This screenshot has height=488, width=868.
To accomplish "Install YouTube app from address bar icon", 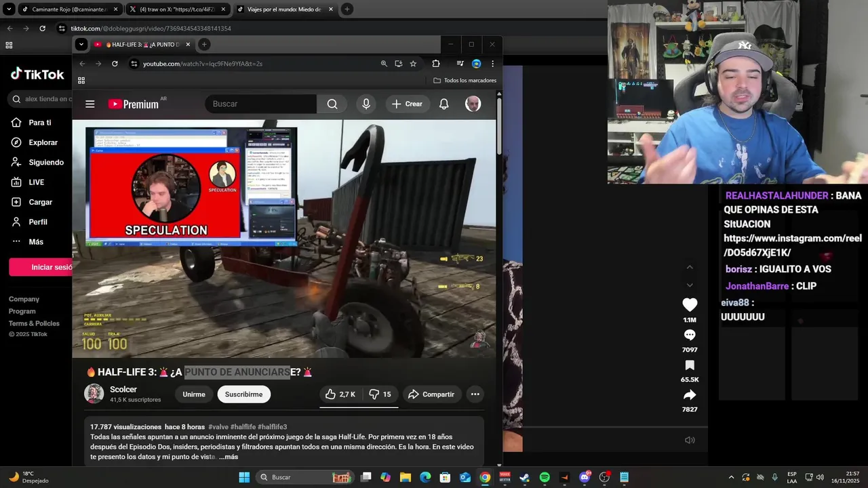I will click(x=399, y=64).
